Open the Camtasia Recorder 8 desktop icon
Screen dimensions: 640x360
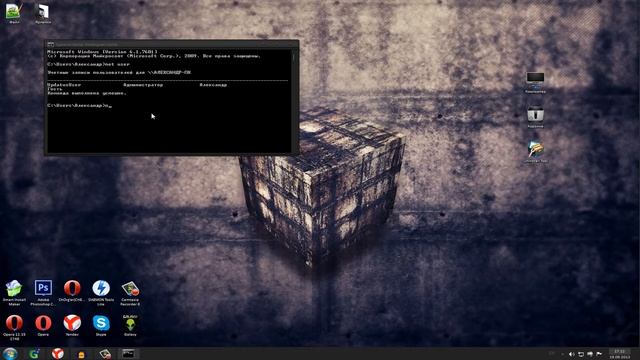click(130, 292)
